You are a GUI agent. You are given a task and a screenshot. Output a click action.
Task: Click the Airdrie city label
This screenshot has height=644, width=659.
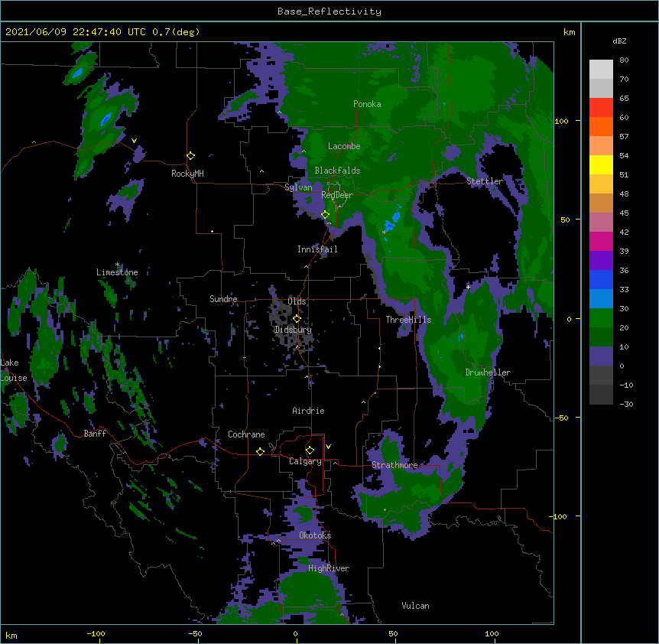pos(308,411)
